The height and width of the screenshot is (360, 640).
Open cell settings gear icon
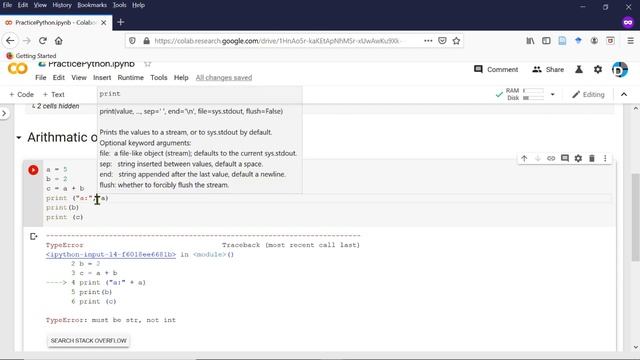pos(578,158)
